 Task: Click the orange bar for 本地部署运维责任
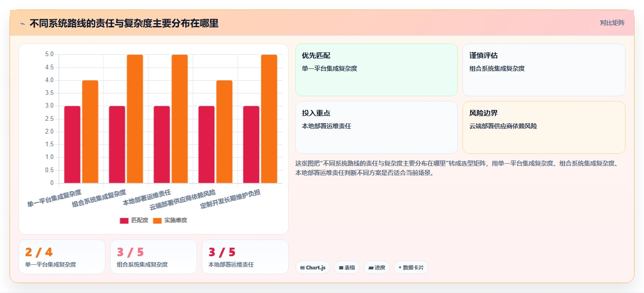click(180, 119)
